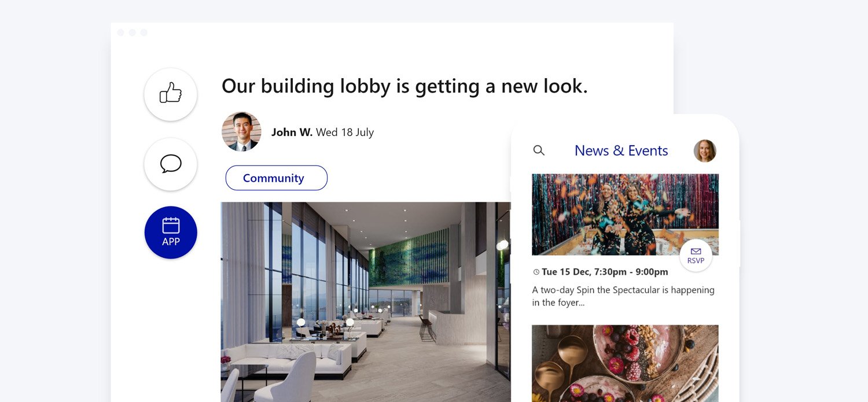868x402 pixels.
Task: Click the thumbs-up like button
Action: coord(171,94)
